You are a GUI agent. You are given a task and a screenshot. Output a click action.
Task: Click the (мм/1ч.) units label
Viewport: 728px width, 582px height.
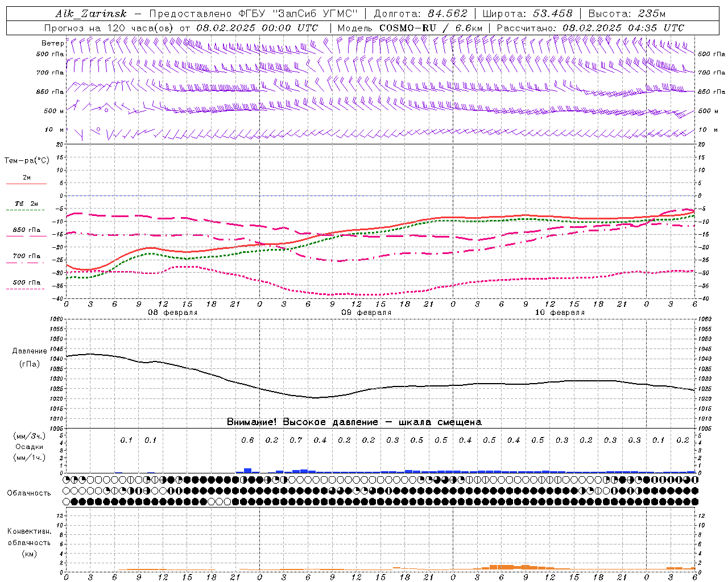[x=30, y=458]
